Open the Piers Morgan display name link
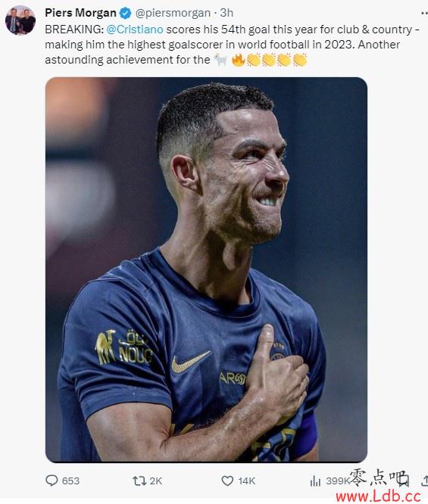Screen dimensions: 428x504 80,13
